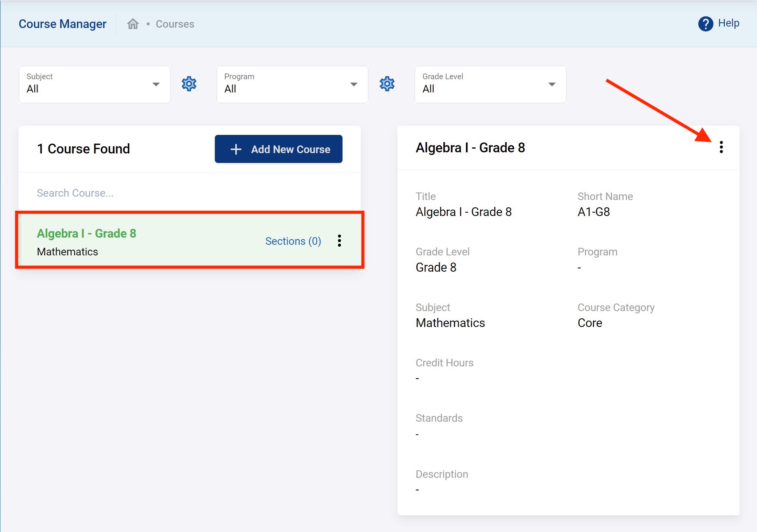Click the details panel Algebra I heading

pyautogui.click(x=470, y=148)
